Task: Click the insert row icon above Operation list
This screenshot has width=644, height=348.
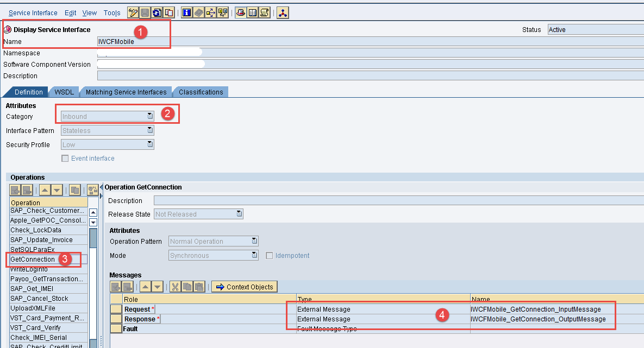Action: [15, 190]
